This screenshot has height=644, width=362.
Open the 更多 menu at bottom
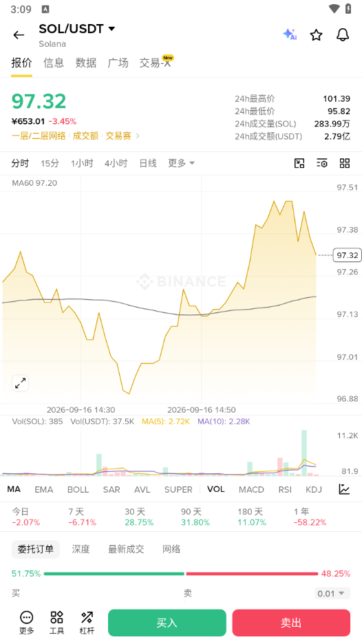coord(27,623)
